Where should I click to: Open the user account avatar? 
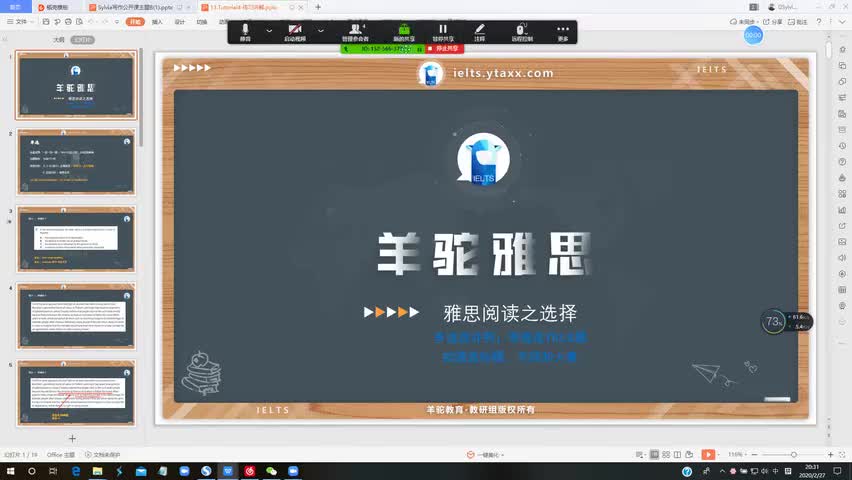point(772,7)
